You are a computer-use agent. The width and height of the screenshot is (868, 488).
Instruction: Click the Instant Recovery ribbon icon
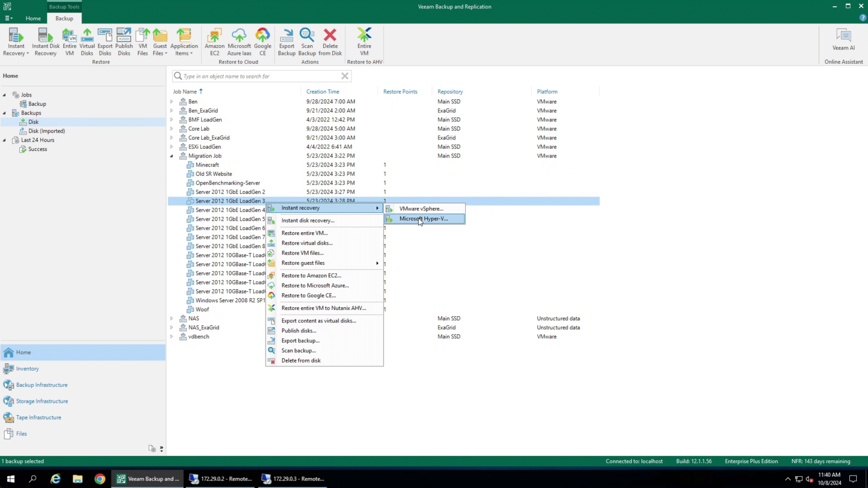pyautogui.click(x=16, y=42)
